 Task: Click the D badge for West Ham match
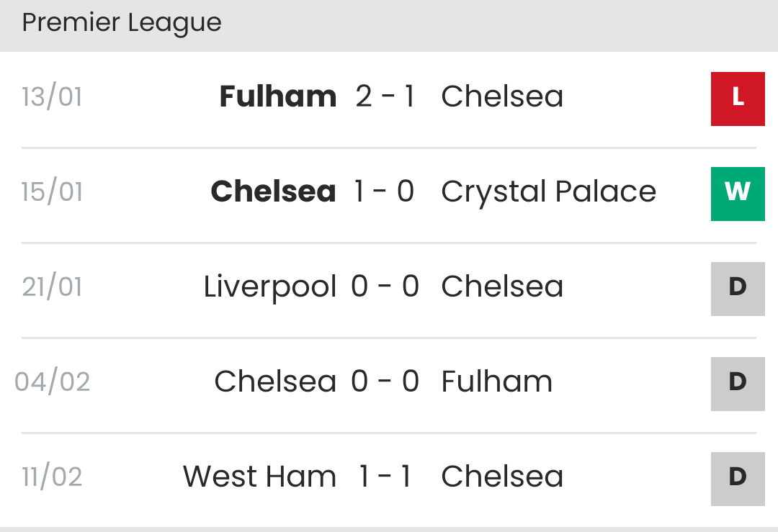point(737,479)
